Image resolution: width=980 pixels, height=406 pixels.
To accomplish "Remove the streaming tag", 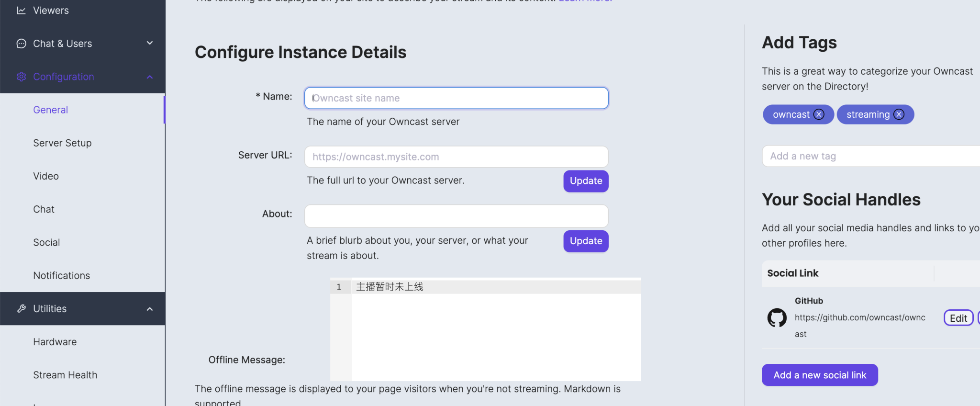I will [x=899, y=114].
